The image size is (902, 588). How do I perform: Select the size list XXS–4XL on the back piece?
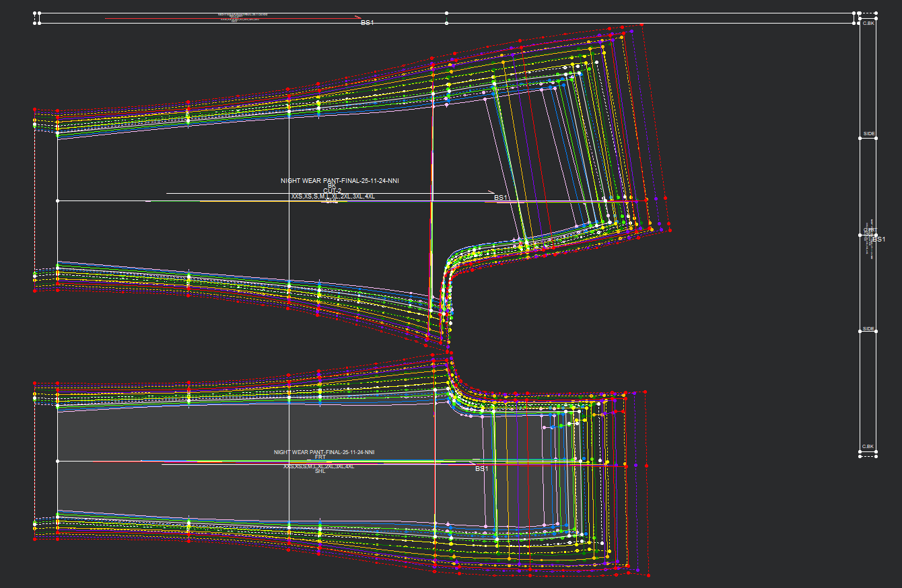pos(333,196)
